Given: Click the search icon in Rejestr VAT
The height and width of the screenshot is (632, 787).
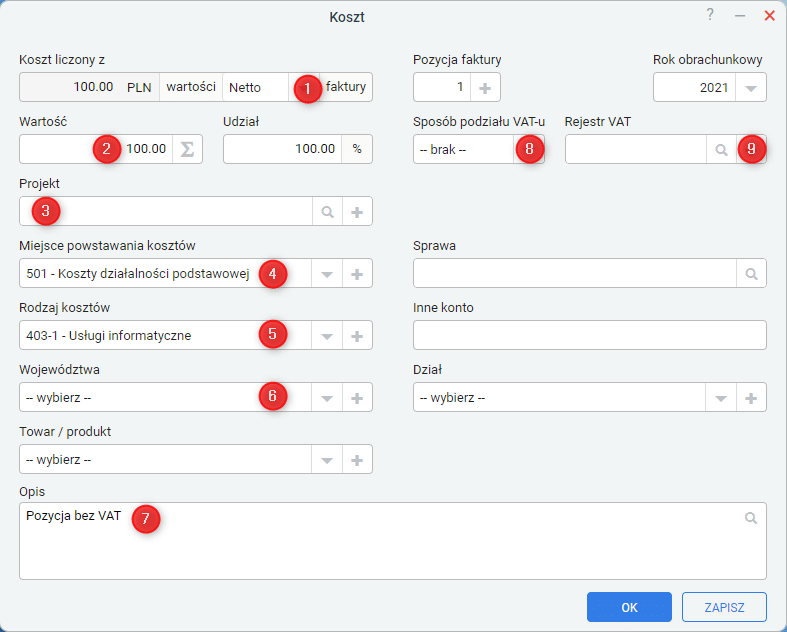Looking at the screenshot, I should 721,149.
